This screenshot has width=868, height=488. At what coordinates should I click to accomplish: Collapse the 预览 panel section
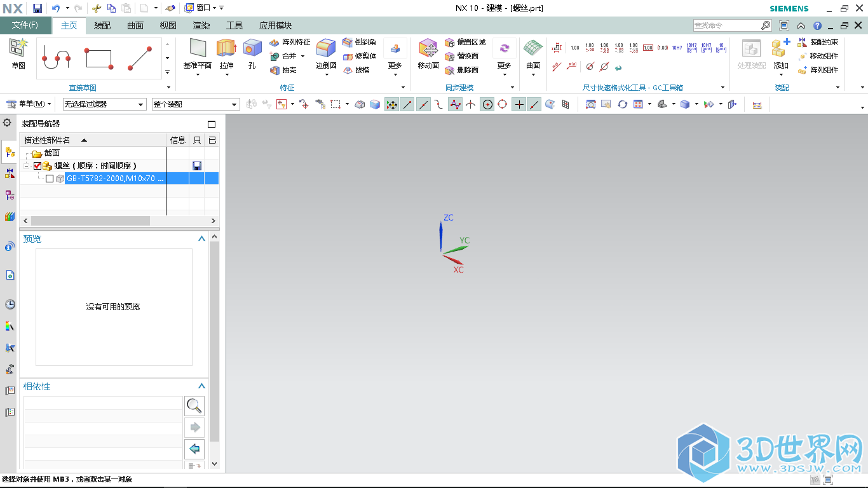pyautogui.click(x=202, y=239)
